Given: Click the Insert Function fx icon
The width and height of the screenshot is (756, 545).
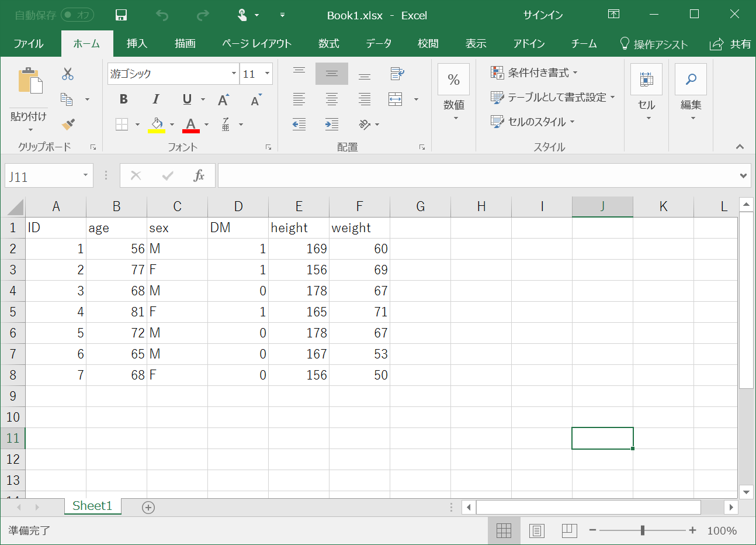Looking at the screenshot, I should click(199, 175).
